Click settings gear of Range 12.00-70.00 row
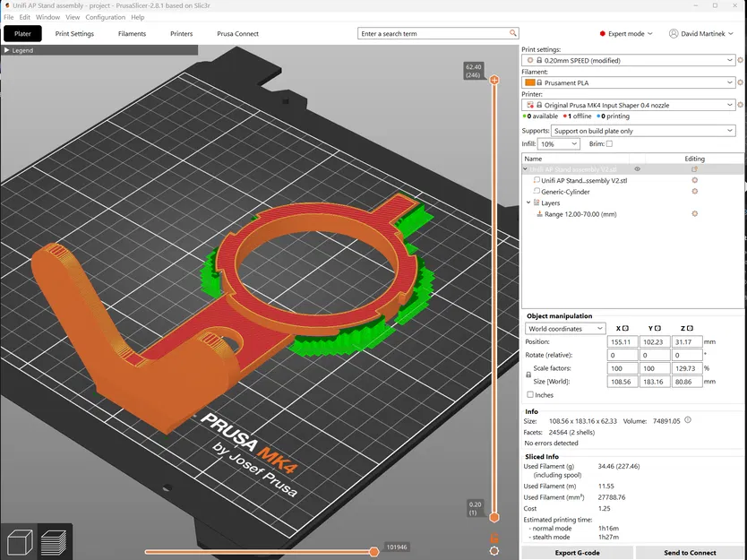The image size is (747, 560). pos(694,213)
